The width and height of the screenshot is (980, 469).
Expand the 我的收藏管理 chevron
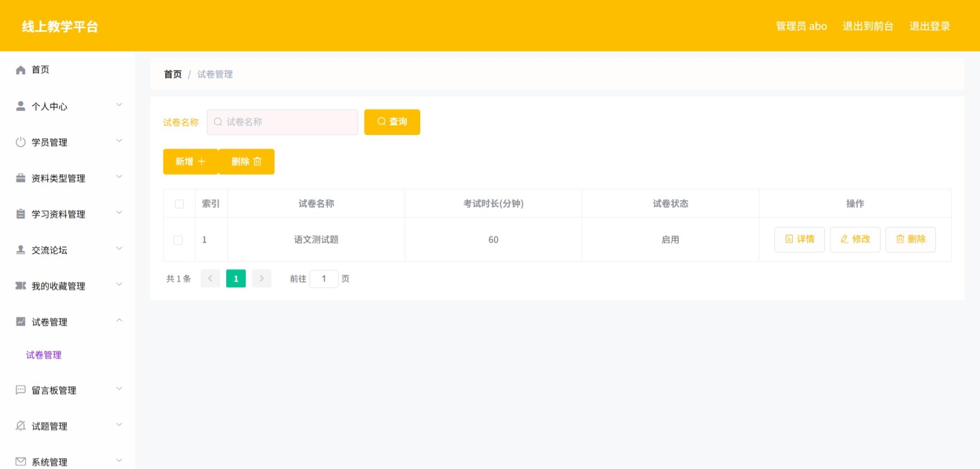(x=119, y=285)
